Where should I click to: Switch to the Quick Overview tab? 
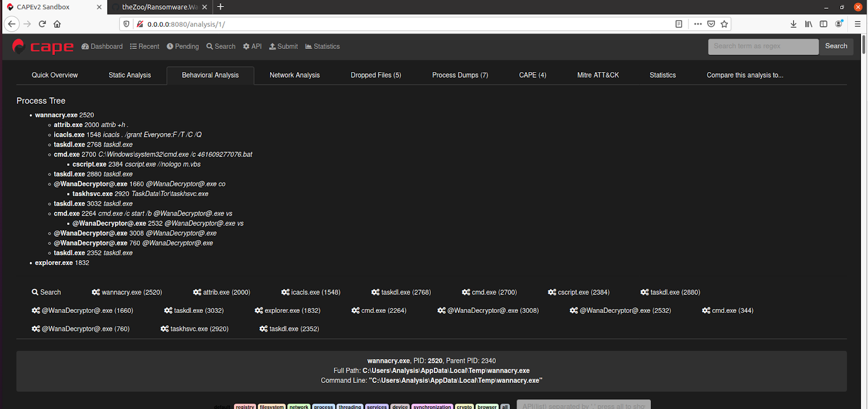click(55, 75)
